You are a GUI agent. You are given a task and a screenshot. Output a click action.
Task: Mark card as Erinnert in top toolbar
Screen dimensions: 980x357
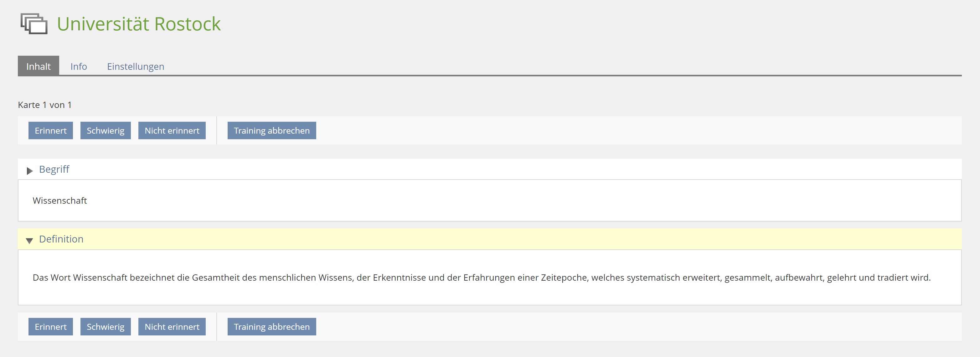tap(51, 130)
